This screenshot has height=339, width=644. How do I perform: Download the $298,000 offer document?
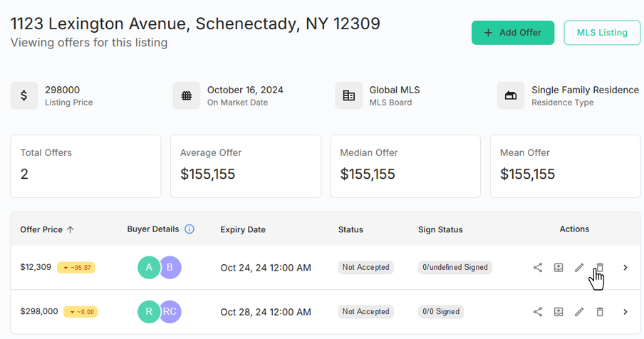(559, 312)
